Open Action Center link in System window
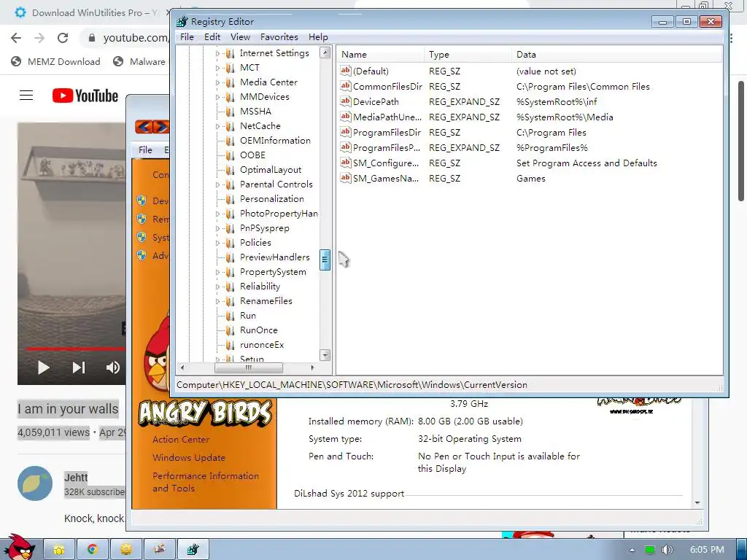Screen dimensions: 747x560 pyautogui.click(x=181, y=440)
